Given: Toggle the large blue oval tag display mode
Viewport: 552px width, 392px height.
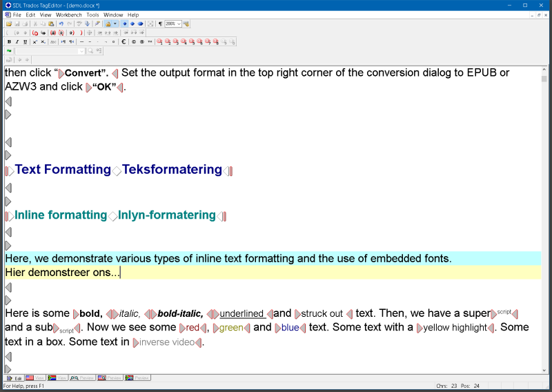Looking at the screenshot, I should coord(140,24).
